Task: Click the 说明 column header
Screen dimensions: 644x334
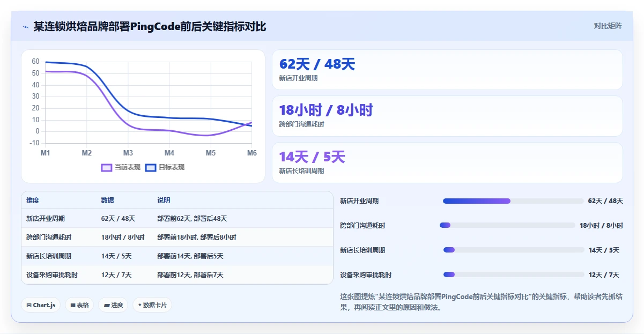Action: [164, 201]
